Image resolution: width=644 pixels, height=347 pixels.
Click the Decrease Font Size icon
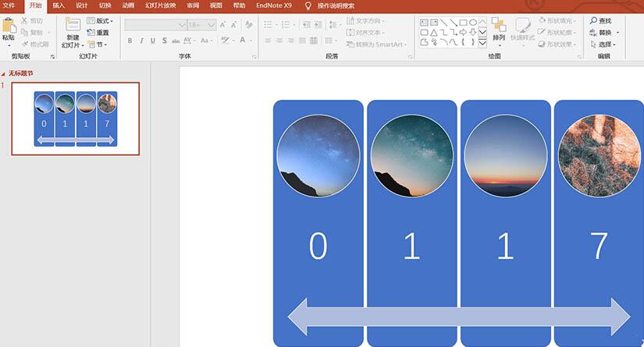(x=233, y=25)
